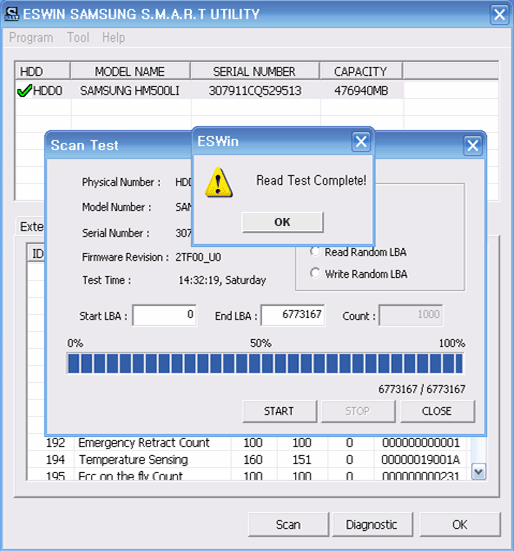Click the Temperature Sensing attribute row
The height and width of the screenshot is (551, 514).
click(x=247, y=460)
